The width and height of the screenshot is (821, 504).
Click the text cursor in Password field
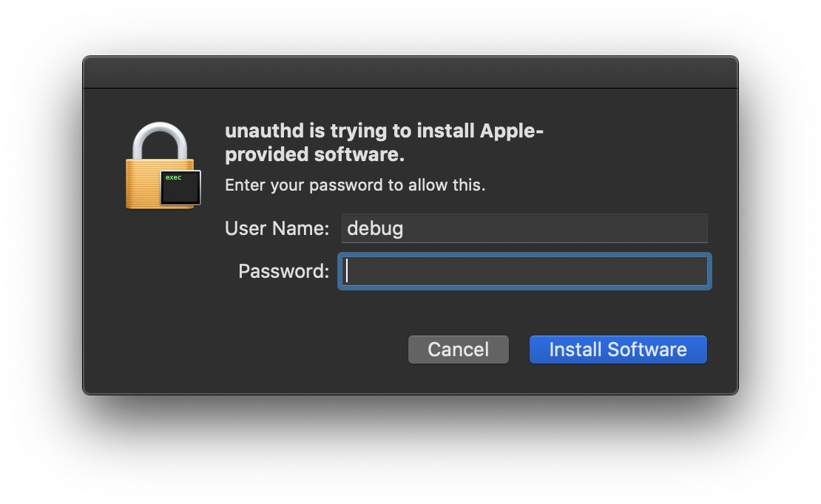[346, 271]
